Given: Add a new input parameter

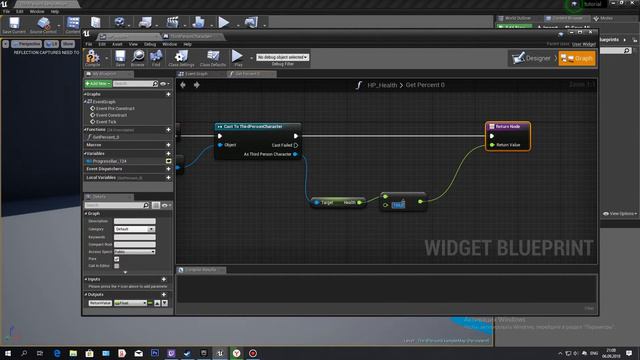Looking at the screenshot, I should click(164, 279).
